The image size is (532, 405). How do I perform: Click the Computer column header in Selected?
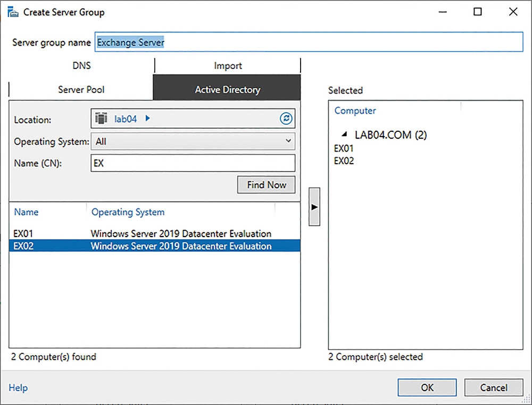tap(355, 111)
